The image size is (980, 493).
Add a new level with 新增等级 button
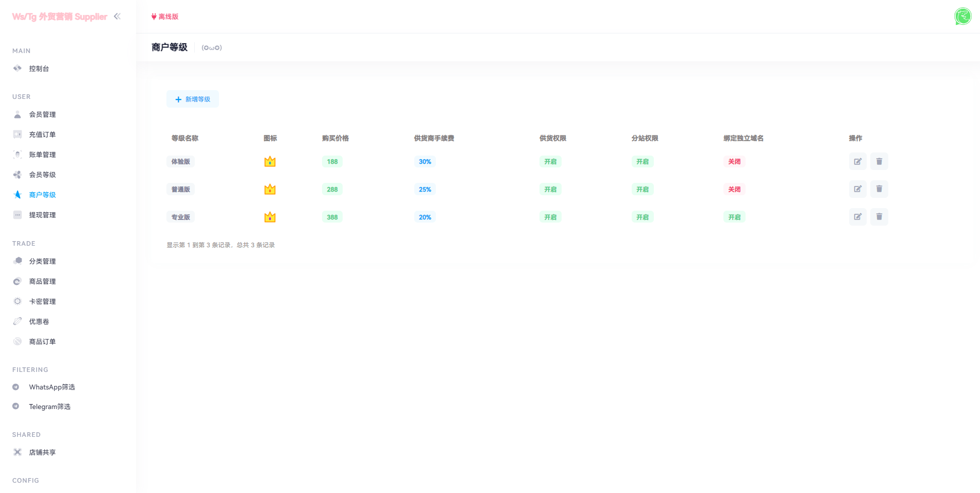[193, 99]
